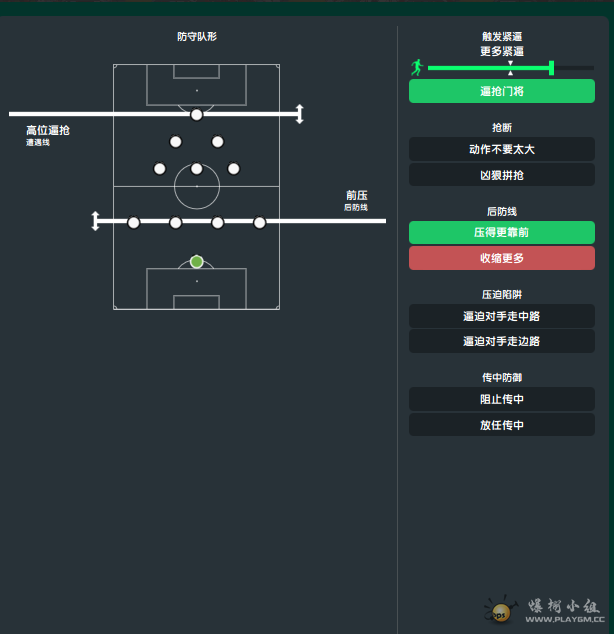Viewport: 614px width, 634px height.
Task: Select 动作不要太大 under tackling
Action: [x=502, y=149]
